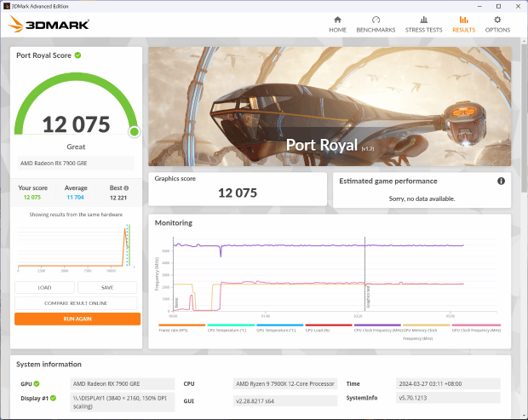
Task: Click the 3DMark app icon in title bar
Action: [x=7, y=6]
